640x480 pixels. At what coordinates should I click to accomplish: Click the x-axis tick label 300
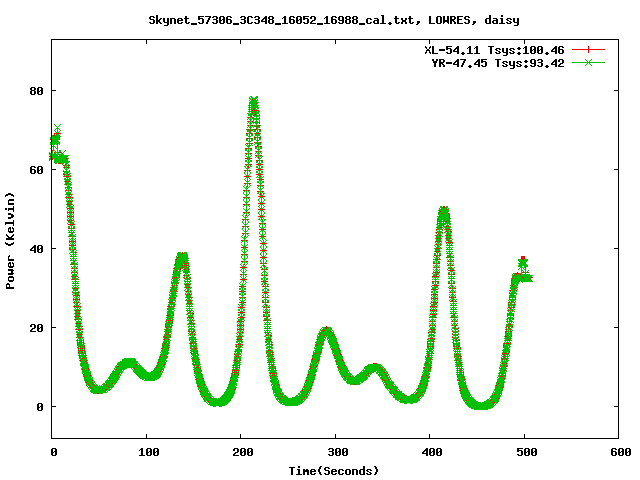pos(338,452)
